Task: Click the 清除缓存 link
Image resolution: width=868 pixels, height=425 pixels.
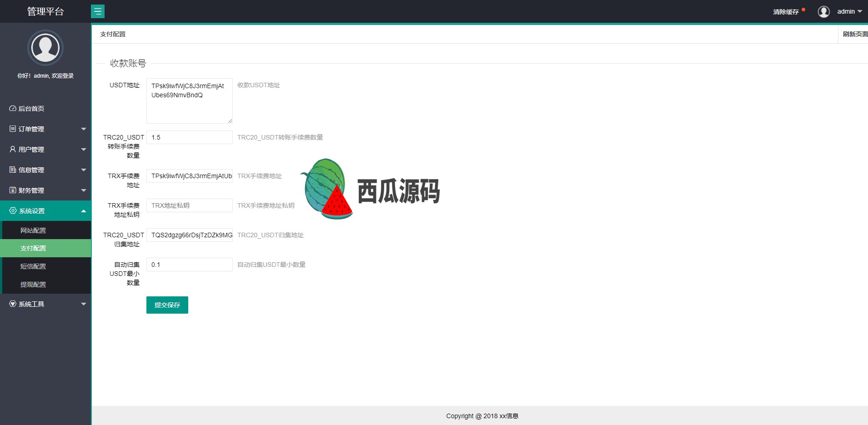Action: 786,12
